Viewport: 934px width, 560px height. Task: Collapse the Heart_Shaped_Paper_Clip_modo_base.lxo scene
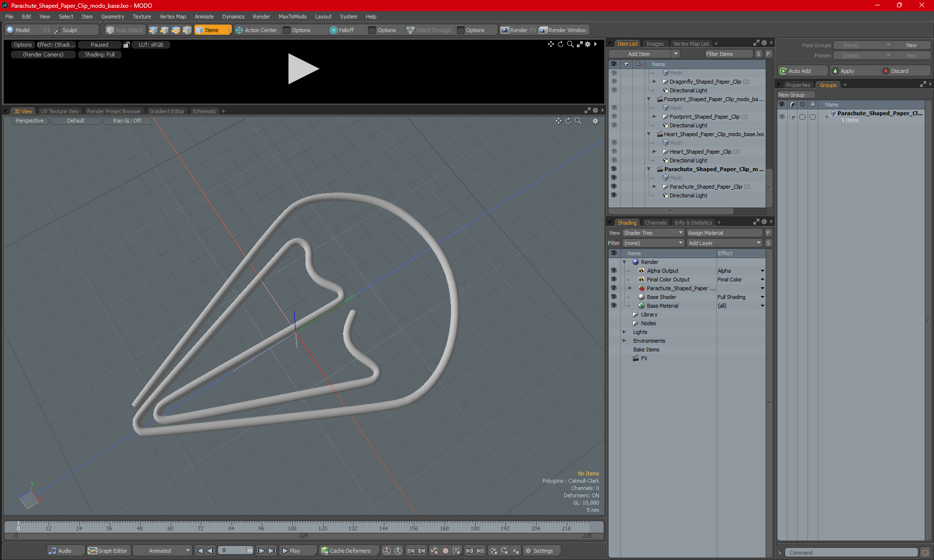[648, 134]
